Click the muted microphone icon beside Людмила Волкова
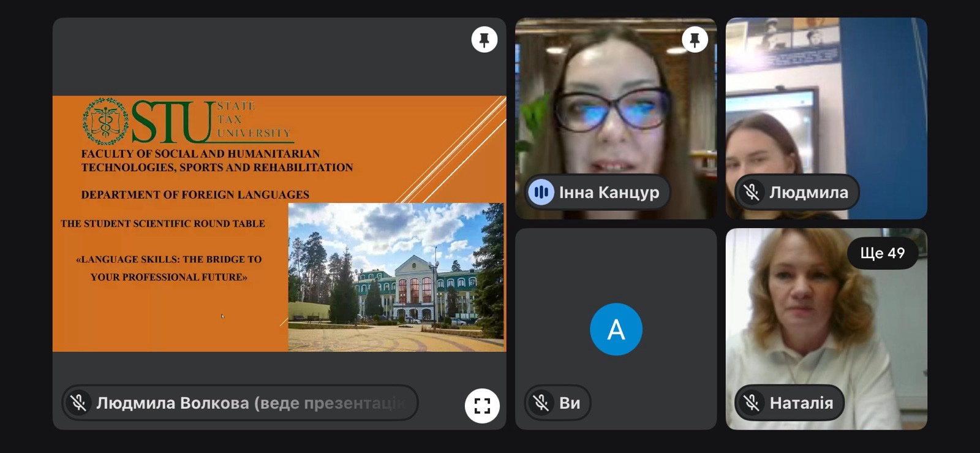The height and width of the screenshot is (453, 980). 78,403
